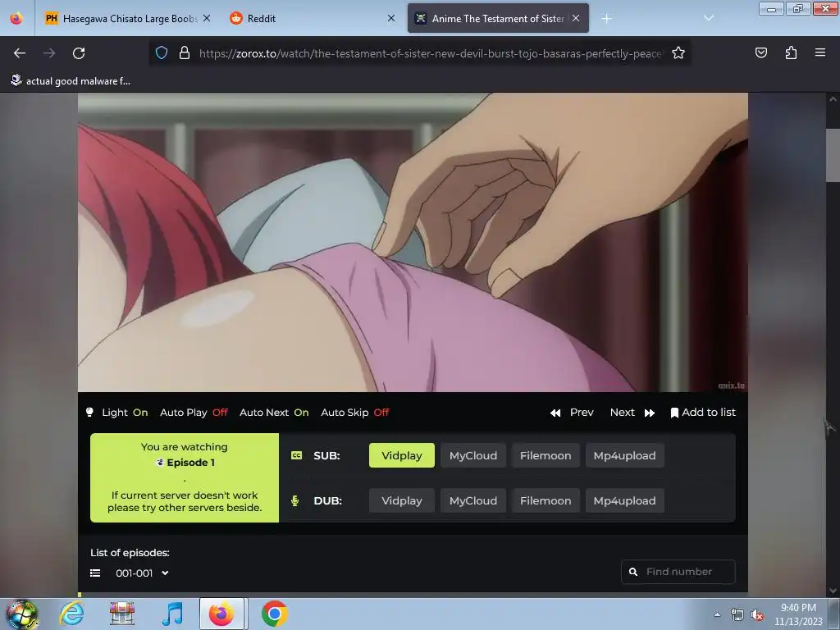This screenshot has width=840, height=630.
Task: Click the video player frame
Action: click(x=413, y=242)
